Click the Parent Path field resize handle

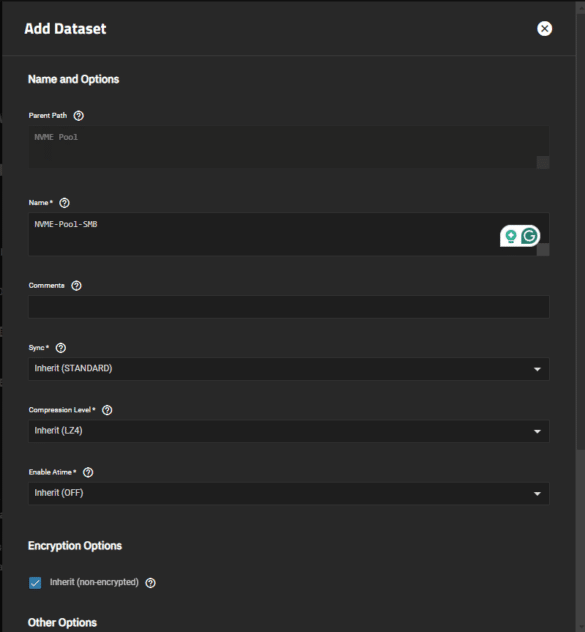pyautogui.click(x=543, y=162)
